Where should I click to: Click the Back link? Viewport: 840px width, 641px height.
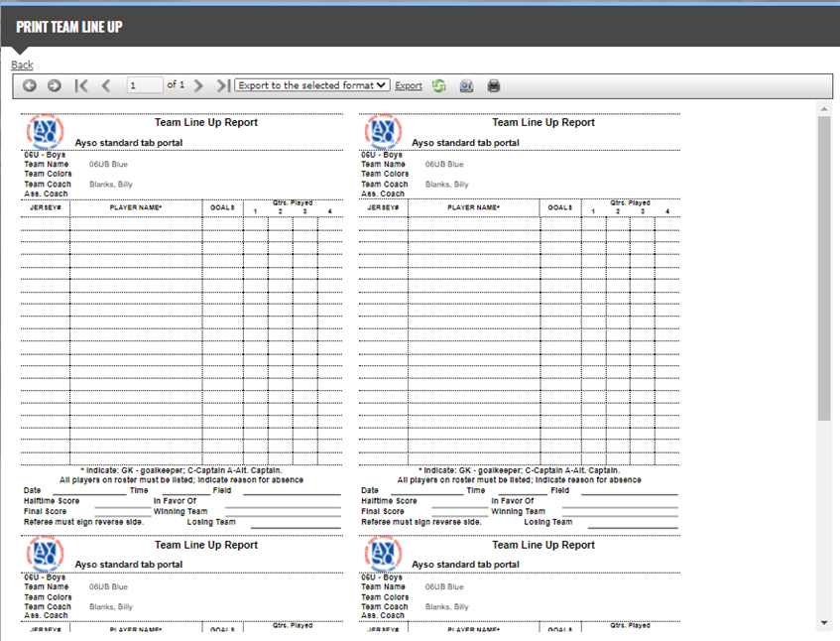22,64
